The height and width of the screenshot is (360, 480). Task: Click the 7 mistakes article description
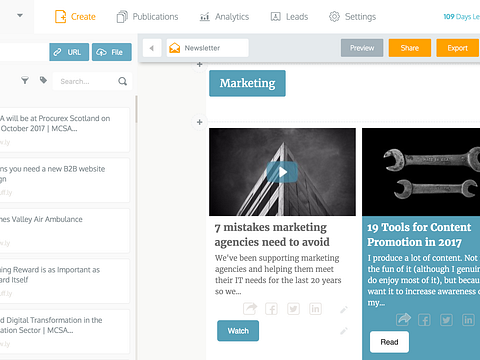point(278,274)
